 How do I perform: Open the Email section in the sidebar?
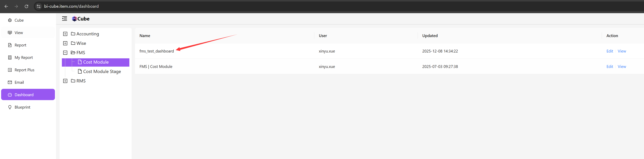[x=19, y=82]
